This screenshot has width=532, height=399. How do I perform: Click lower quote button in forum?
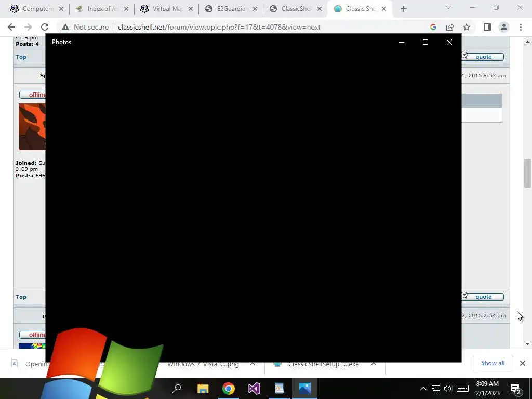483,297
